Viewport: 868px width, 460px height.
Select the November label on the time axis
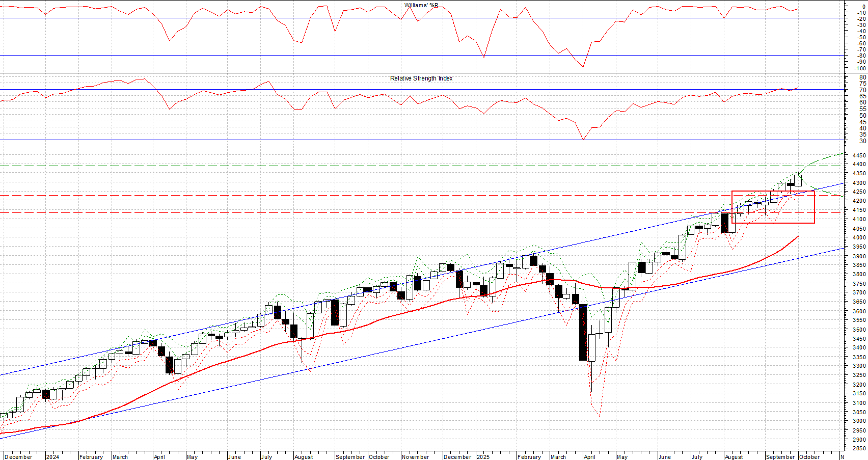click(x=415, y=456)
